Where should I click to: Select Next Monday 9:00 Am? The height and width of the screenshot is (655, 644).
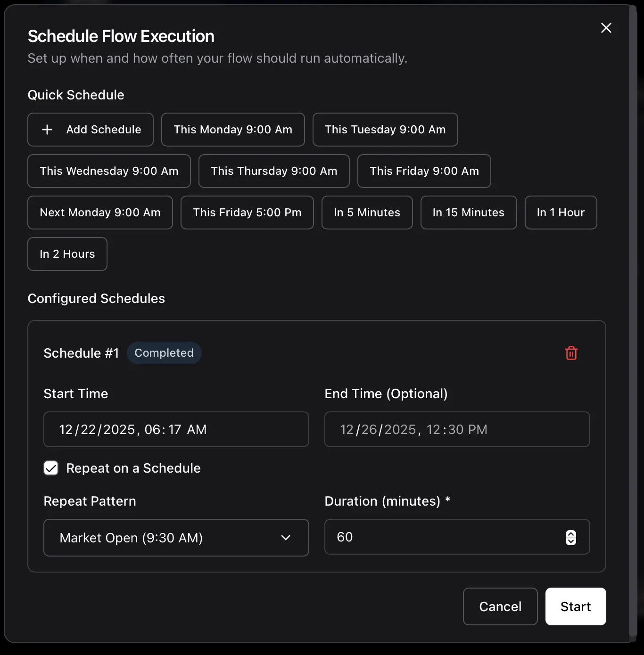pyautogui.click(x=100, y=213)
